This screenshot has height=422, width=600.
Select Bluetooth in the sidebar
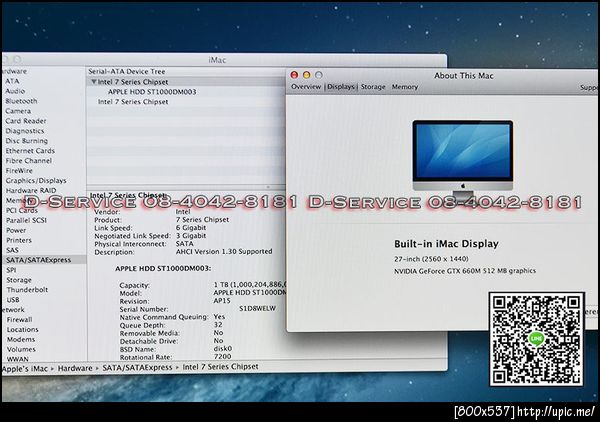point(21,101)
